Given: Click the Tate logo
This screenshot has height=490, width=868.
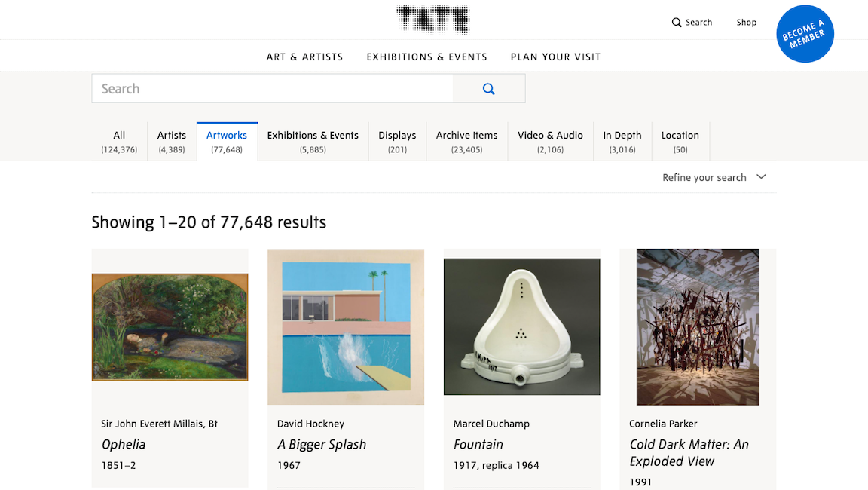Looking at the screenshot, I should [433, 20].
